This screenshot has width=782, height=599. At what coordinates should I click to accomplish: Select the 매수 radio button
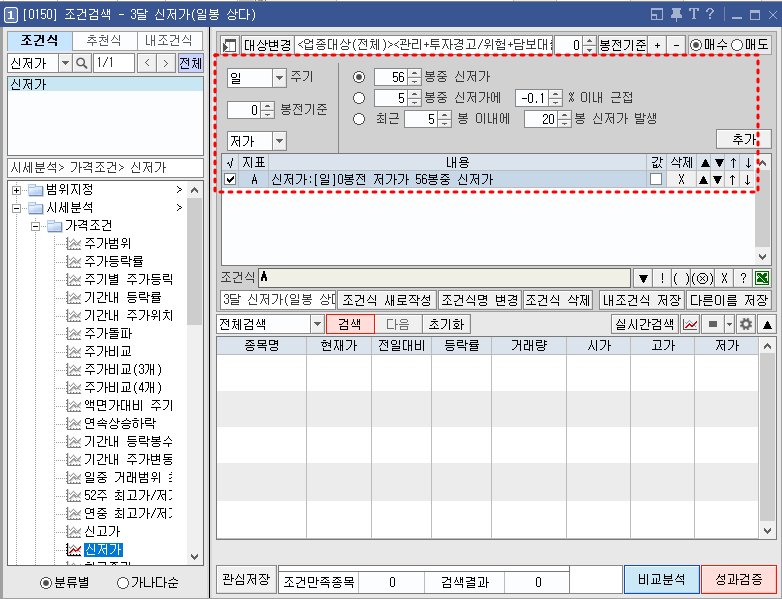[x=696, y=45]
